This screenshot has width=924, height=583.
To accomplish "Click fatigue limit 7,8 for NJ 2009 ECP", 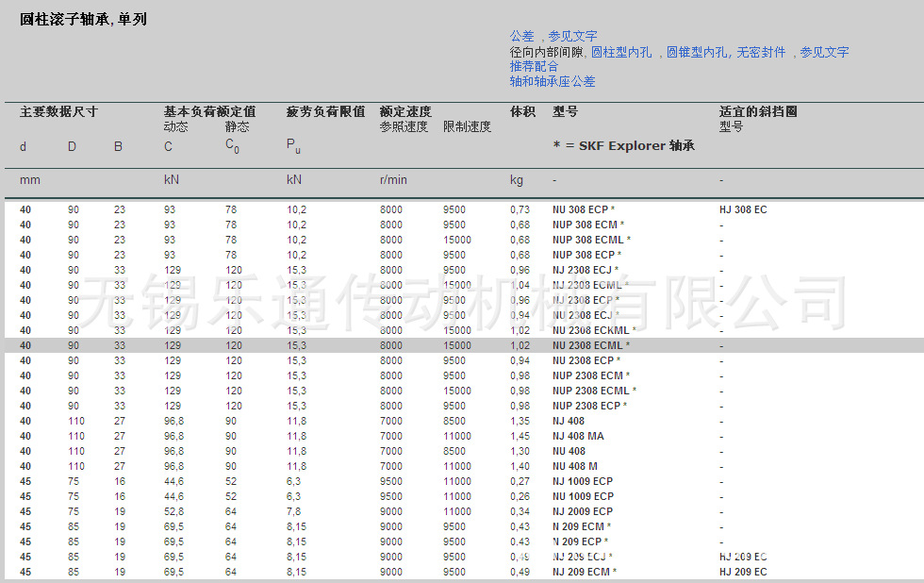I will pyautogui.click(x=293, y=511).
